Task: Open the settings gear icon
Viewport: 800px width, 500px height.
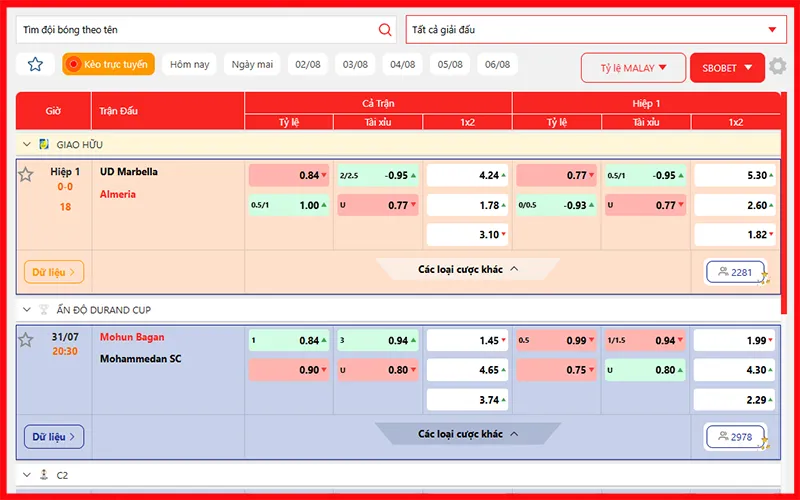Action: [777, 67]
